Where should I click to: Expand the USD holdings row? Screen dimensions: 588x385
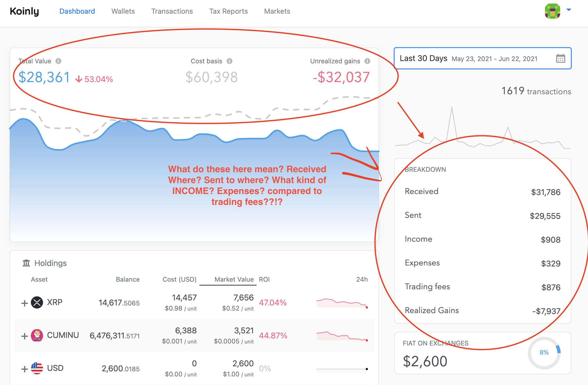click(25, 369)
